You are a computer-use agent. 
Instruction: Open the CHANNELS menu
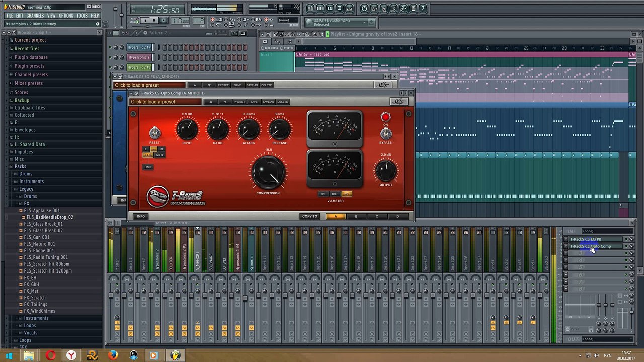(35, 16)
